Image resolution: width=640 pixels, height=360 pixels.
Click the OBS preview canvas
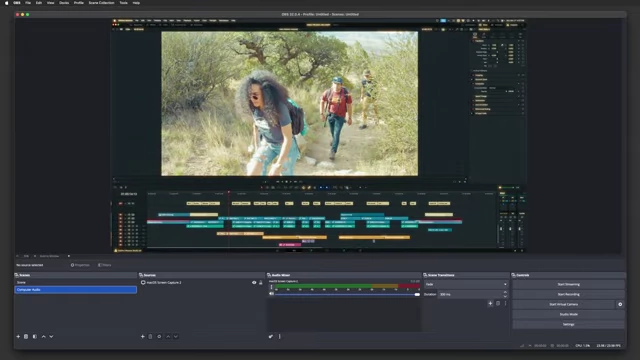click(318, 135)
